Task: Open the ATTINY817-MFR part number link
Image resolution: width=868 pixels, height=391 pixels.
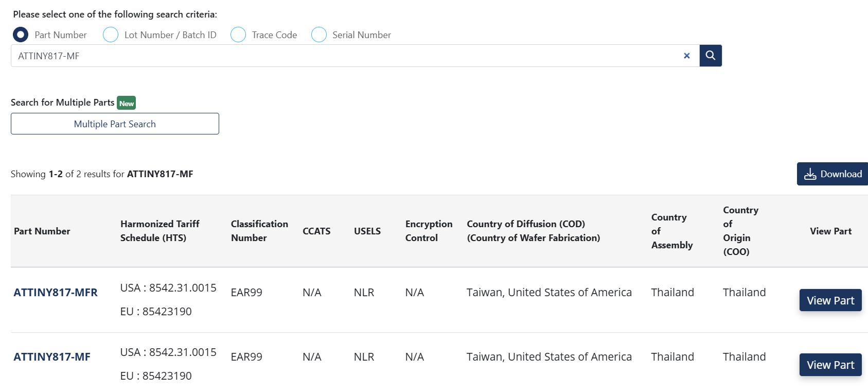Action: (56, 293)
